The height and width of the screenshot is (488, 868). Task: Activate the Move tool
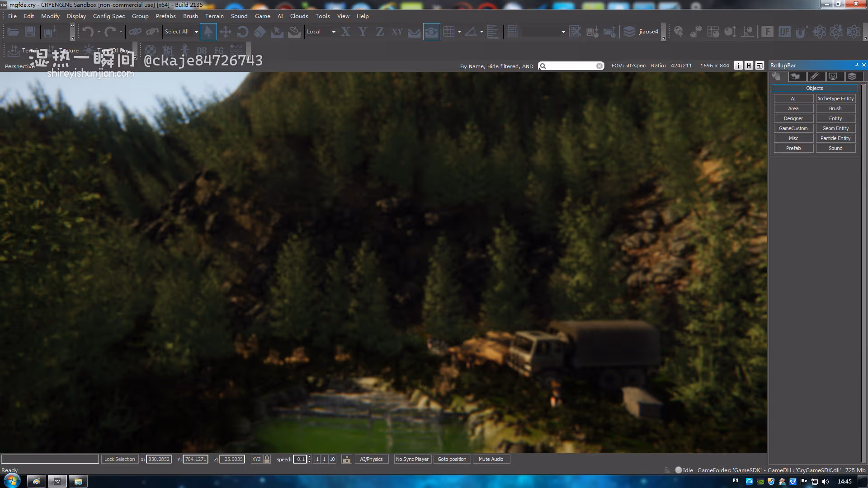click(x=225, y=32)
